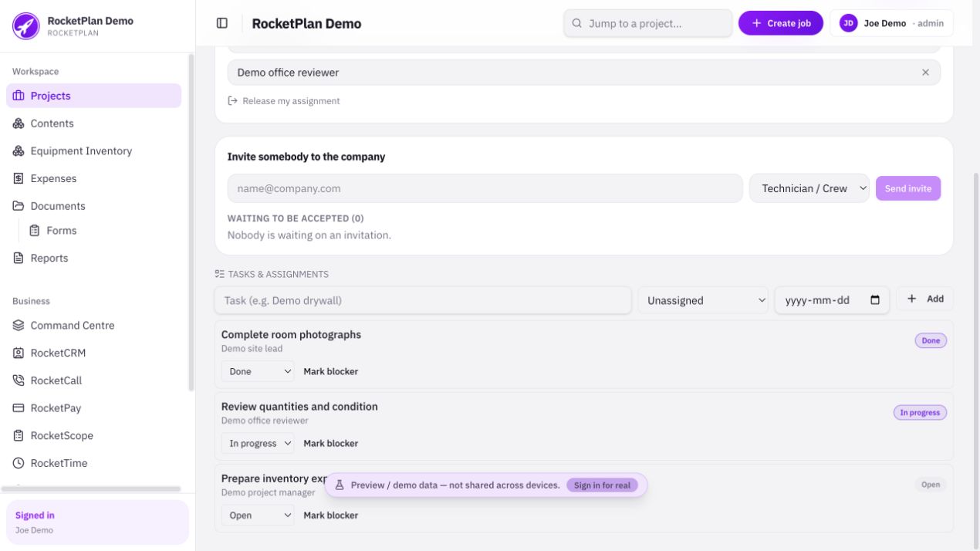Go to Reports page
This screenshot has height=551, width=980.
pyautogui.click(x=93, y=258)
